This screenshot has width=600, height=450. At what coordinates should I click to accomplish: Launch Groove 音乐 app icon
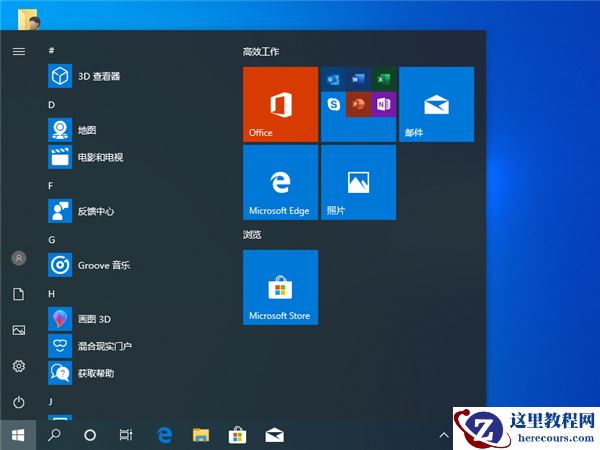point(60,265)
